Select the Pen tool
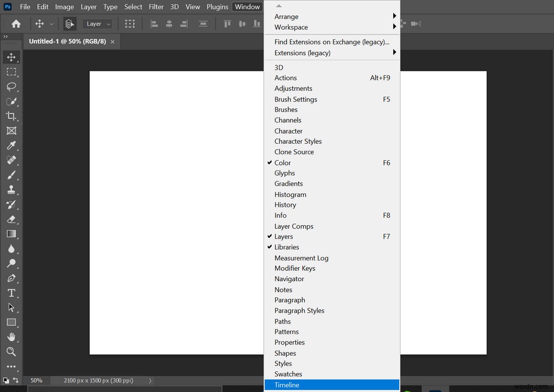 11,278
